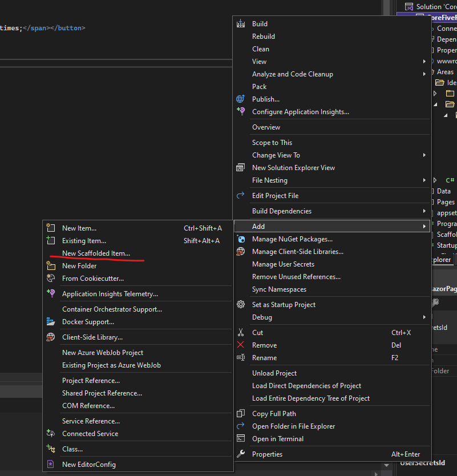Click Data folder in Solution Explorer
Viewport: 457px width, 476px height.
pyautogui.click(x=443, y=191)
